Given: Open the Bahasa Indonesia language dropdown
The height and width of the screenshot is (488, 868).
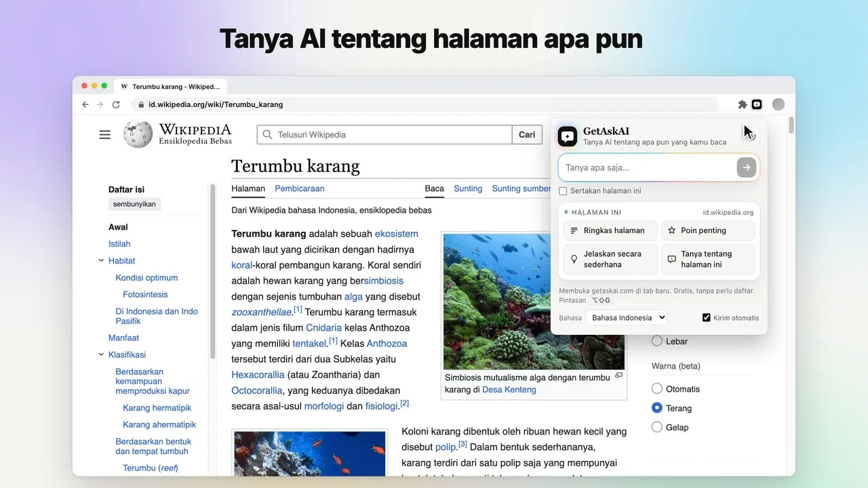Looking at the screenshot, I should (x=627, y=317).
